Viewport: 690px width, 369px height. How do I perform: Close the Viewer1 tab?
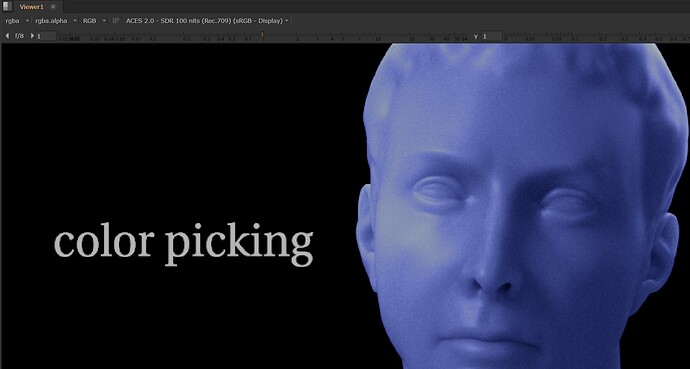[53, 7]
